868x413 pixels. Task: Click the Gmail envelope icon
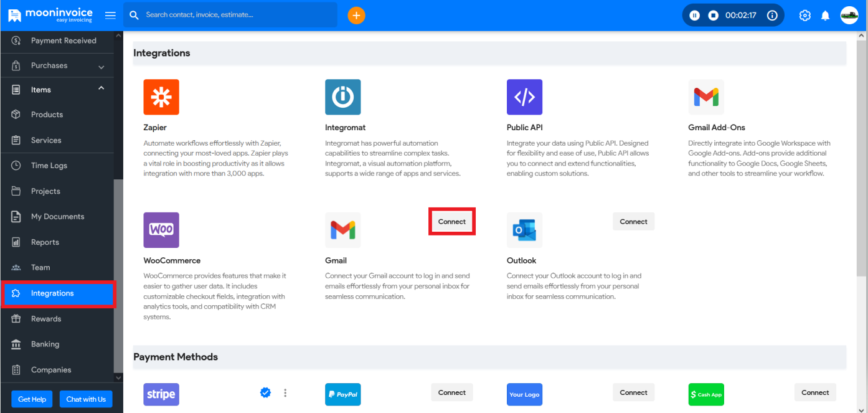pyautogui.click(x=343, y=230)
